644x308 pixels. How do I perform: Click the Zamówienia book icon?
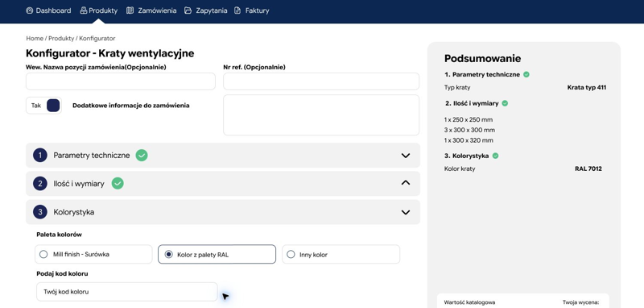coord(130,10)
